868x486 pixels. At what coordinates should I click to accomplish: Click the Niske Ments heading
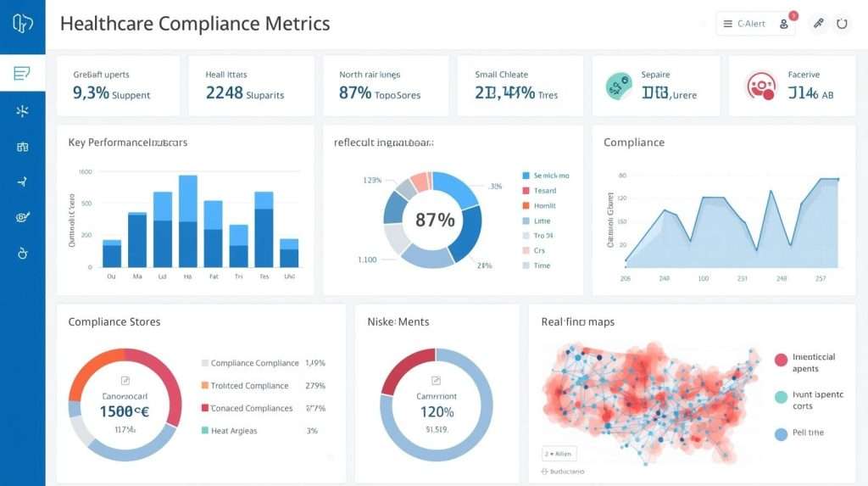(x=398, y=322)
